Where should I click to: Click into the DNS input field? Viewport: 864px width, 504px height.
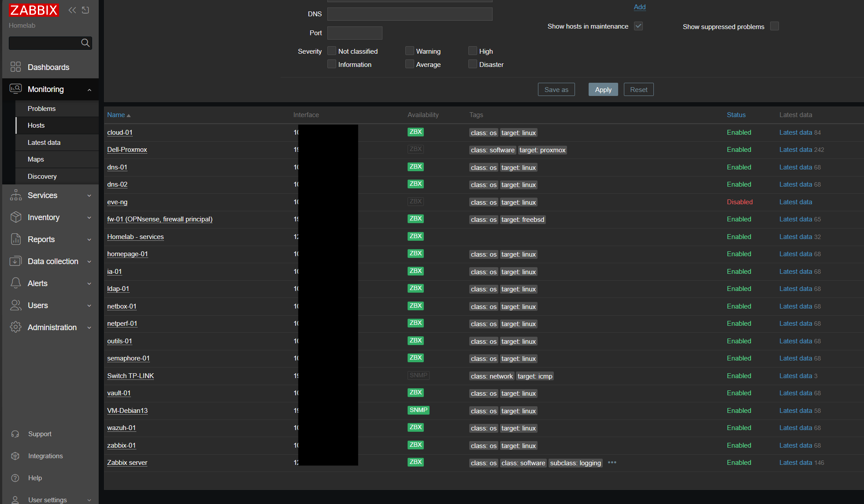tap(410, 14)
